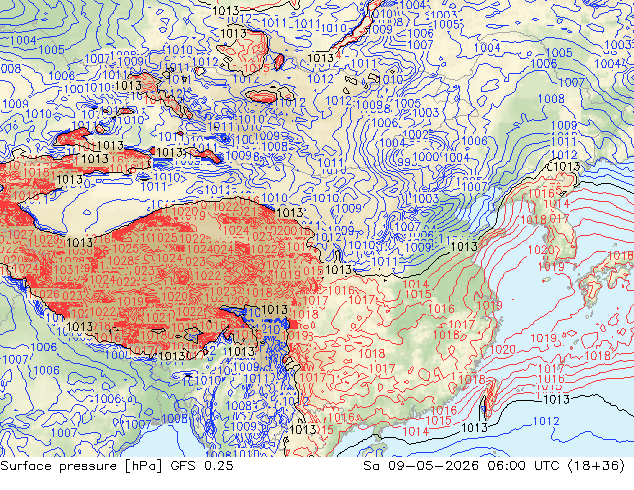The image size is (634, 490).
Task: Select the blue "1012" label over the ocean
Action: [546, 421]
